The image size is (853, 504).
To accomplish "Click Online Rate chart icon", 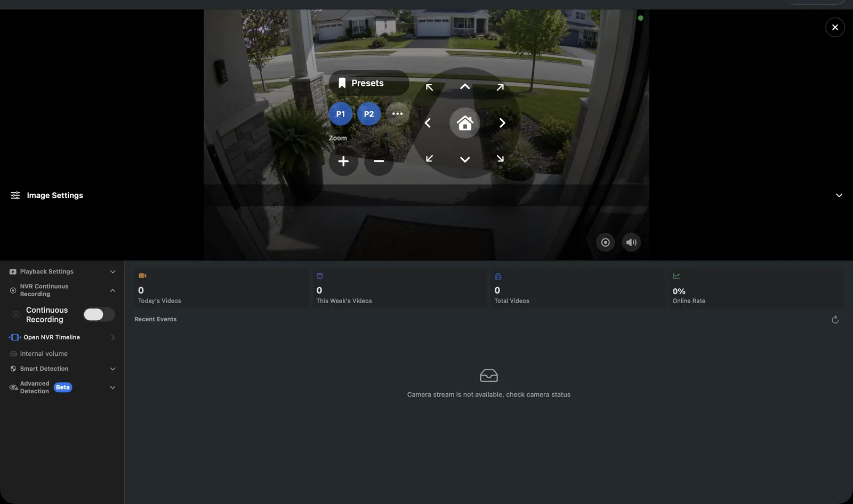I will coord(676,276).
